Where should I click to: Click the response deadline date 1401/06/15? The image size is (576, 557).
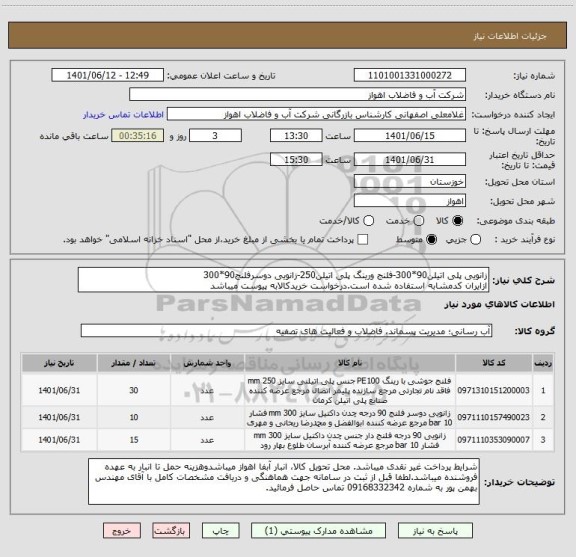coord(410,136)
